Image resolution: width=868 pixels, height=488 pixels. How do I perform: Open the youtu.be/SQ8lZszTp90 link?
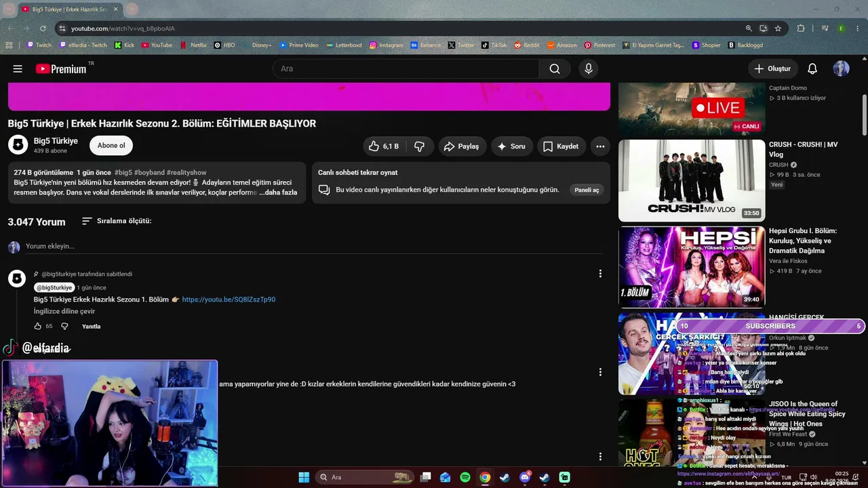point(229,300)
